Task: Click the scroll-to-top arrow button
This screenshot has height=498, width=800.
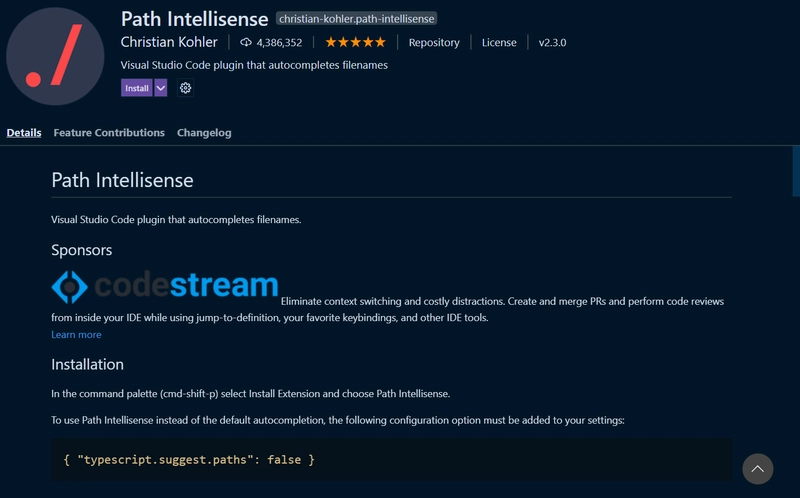Action: 758,469
